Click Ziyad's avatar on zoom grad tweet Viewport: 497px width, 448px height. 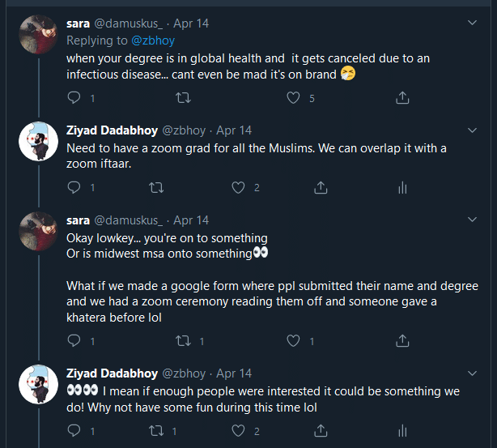(37, 143)
